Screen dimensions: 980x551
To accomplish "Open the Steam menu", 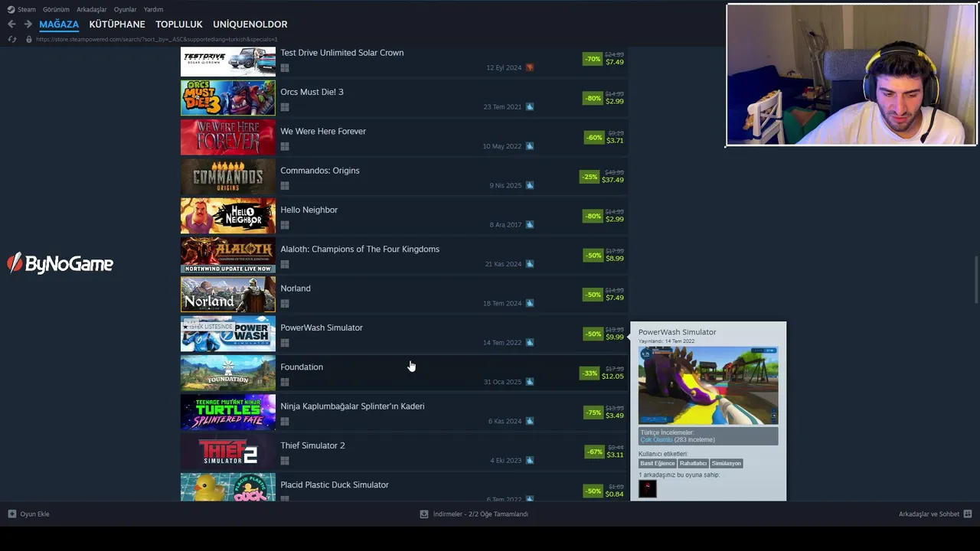I will (x=21, y=9).
